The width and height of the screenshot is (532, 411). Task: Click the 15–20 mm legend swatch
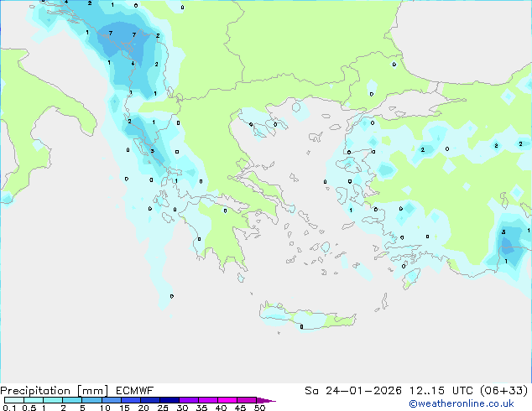coord(130,400)
